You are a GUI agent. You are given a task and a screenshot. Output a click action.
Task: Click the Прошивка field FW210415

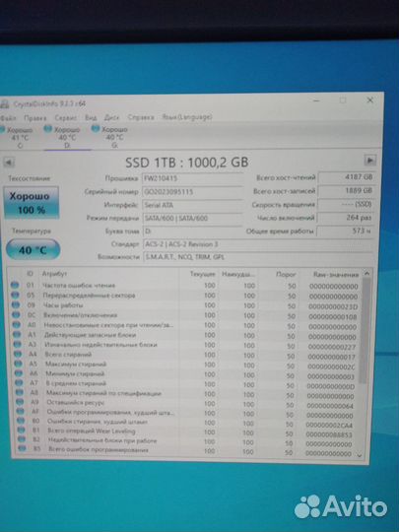(192, 178)
